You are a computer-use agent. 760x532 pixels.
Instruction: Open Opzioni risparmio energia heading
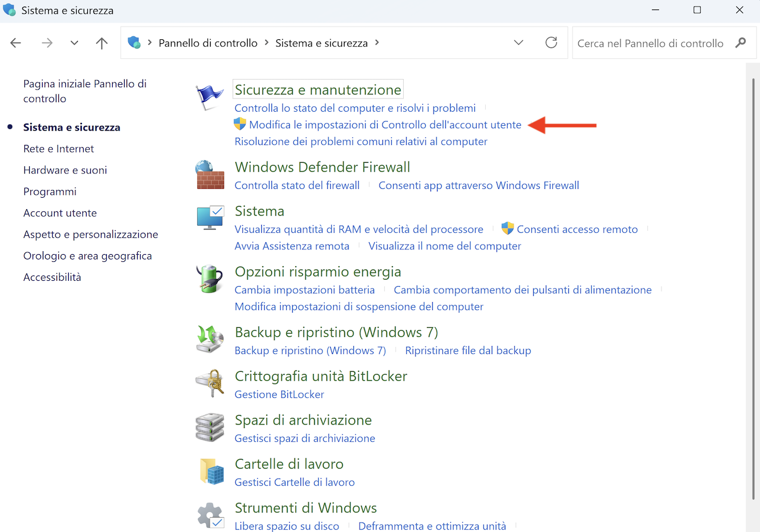coord(318,271)
